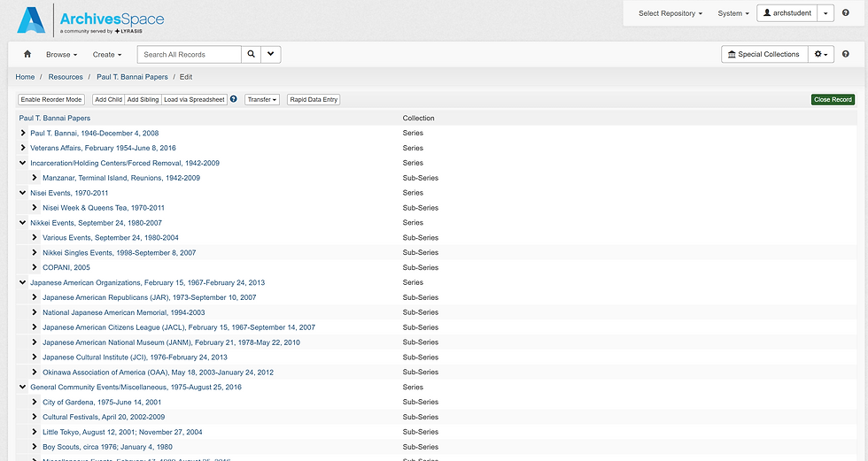Expand Boy Scouts sub-series

35,447
